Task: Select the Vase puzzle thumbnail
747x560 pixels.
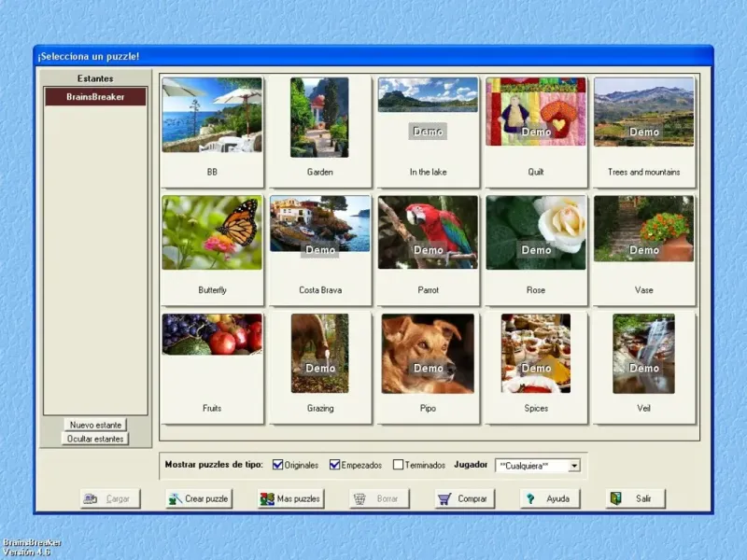Action: [644, 229]
